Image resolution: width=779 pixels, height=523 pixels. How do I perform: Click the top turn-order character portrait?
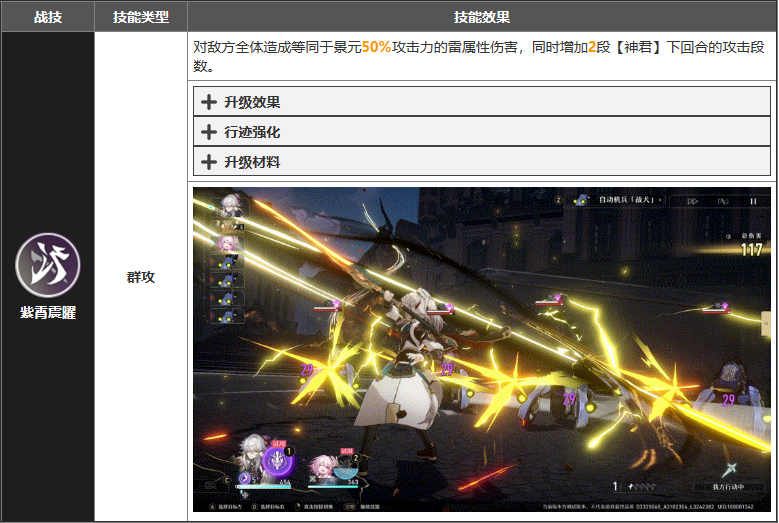coord(230,205)
